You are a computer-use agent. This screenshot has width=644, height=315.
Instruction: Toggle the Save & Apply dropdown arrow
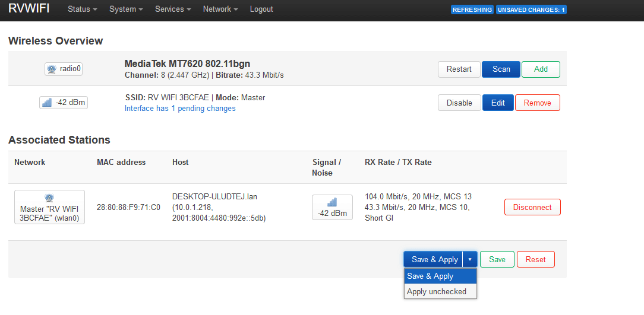tap(470, 259)
